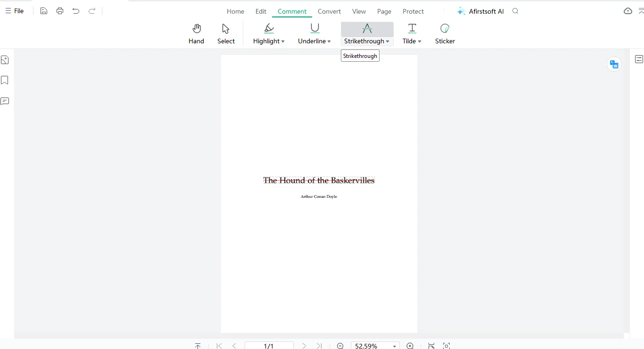Go to last page icon
The width and height of the screenshot is (644, 349).
point(319,346)
